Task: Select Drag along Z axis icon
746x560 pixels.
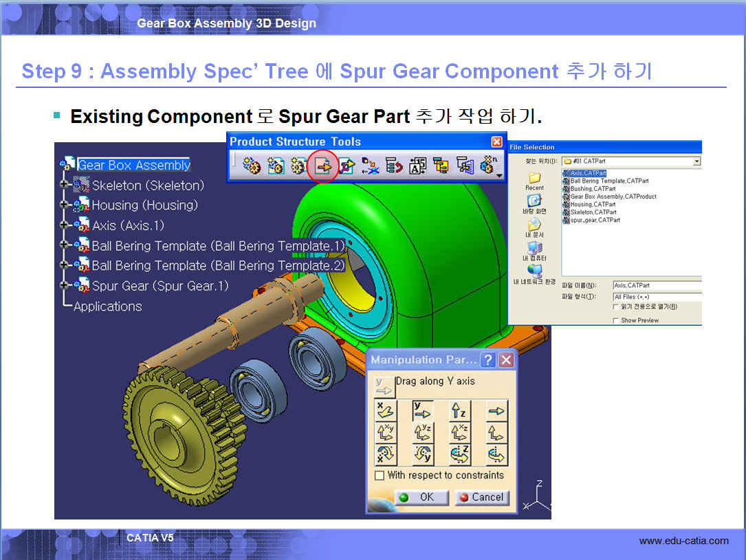Action: 459,411
